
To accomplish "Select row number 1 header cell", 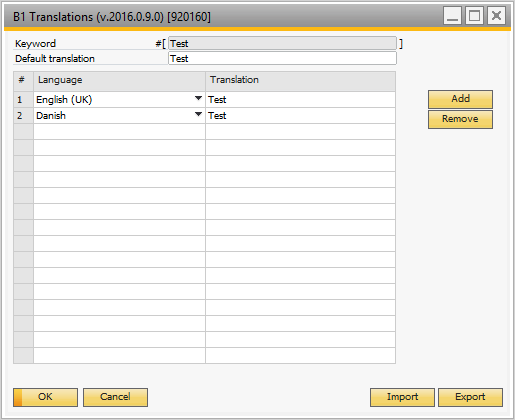I will (23, 99).
